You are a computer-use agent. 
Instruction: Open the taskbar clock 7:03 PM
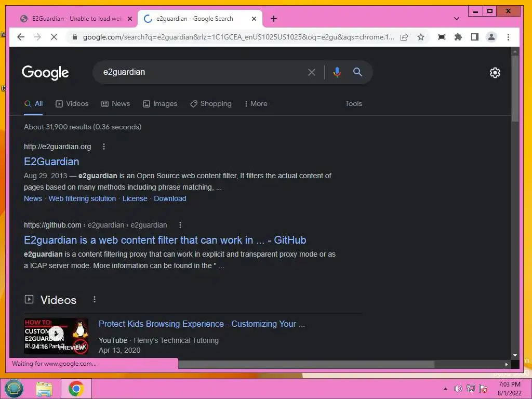[509, 389]
